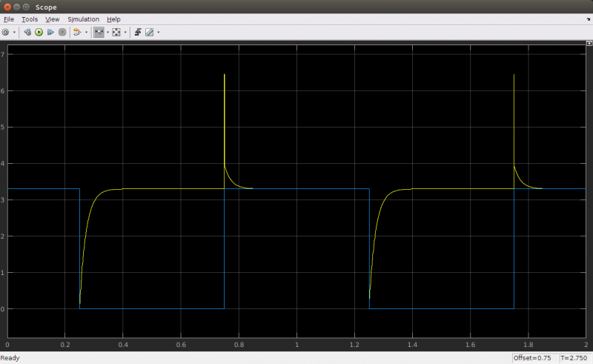
Task: Open the zoom tool options dropdown
Action: (x=107, y=33)
